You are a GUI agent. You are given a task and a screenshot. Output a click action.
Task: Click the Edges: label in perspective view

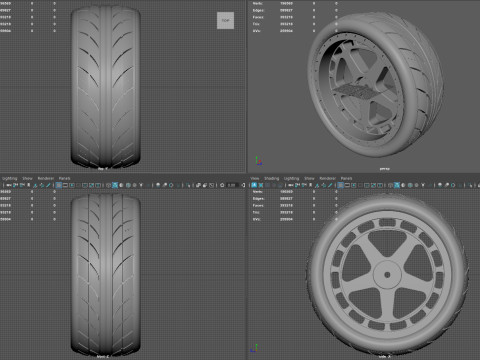click(x=258, y=10)
